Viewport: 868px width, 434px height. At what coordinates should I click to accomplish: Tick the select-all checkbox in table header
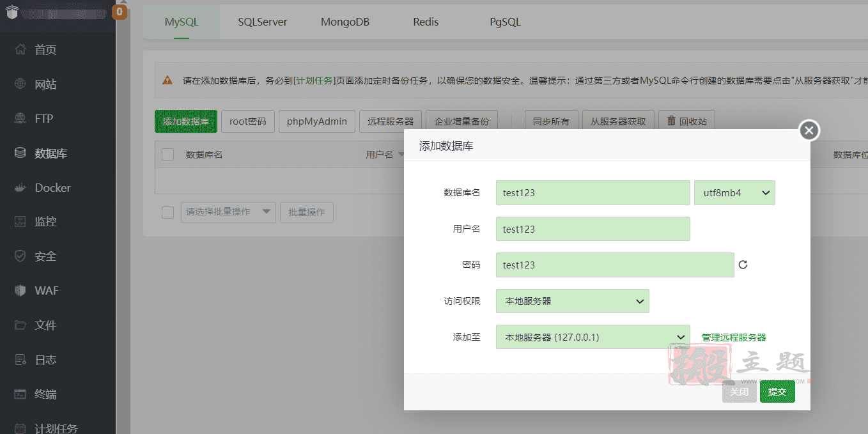(168, 154)
